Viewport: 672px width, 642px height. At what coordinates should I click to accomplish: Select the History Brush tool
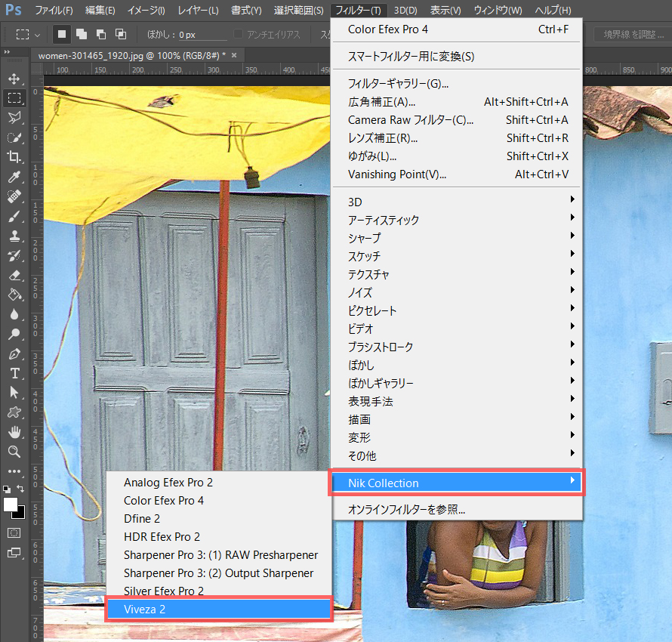tap(14, 256)
